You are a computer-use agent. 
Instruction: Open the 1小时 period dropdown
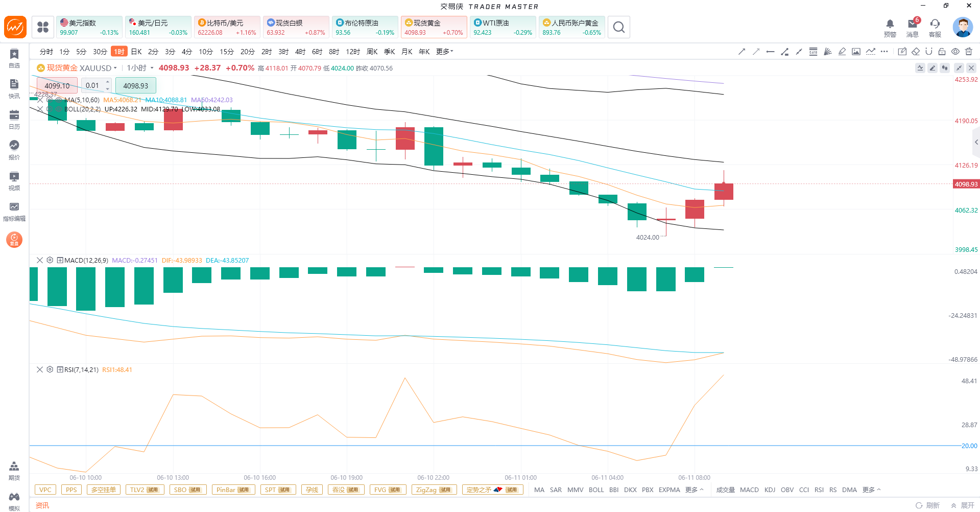click(140, 68)
